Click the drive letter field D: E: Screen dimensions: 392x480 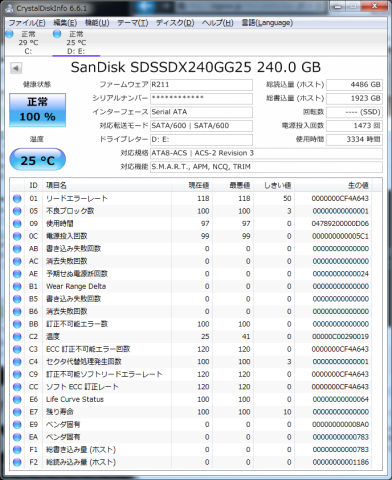(x=201, y=139)
